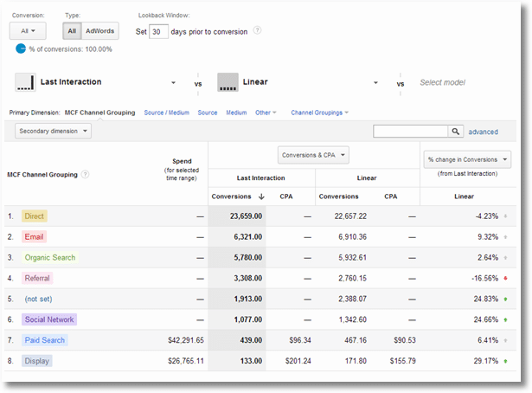
Task: Select Source / Medium dimension
Action: 167,113
